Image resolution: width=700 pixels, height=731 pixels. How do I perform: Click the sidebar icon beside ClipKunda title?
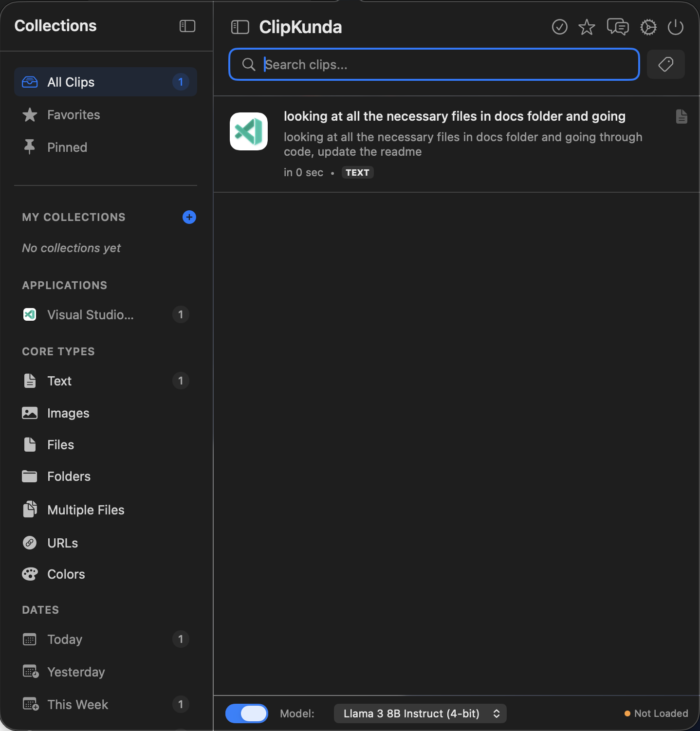pos(239,27)
